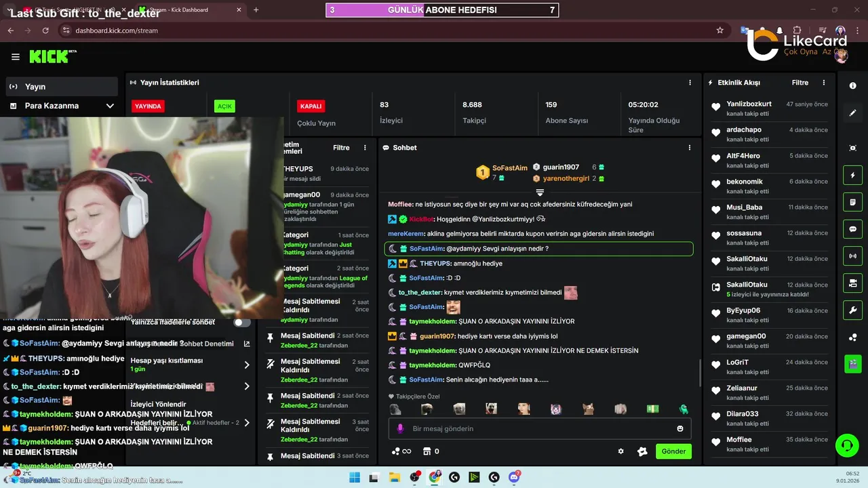Open Windows Start menu on taskbar
This screenshot has width=868, height=488.
click(355, 477)
